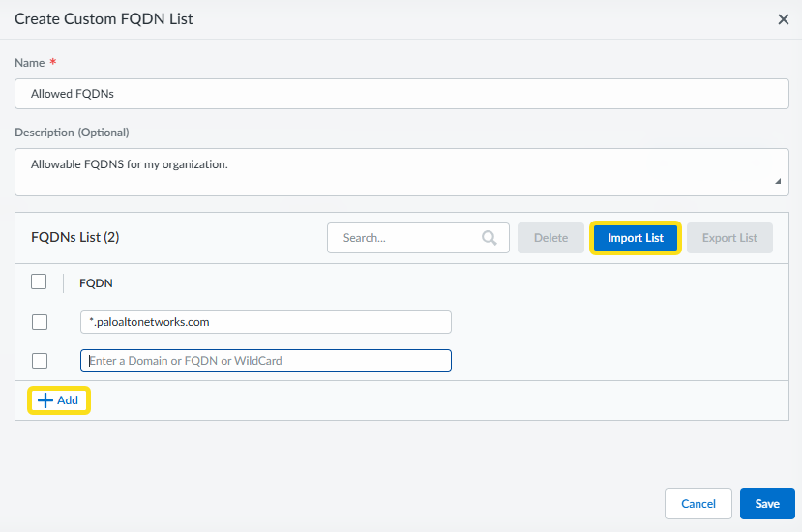Hit the Delete button
This screenshot has width=802, height=532.
pos(550,238)
